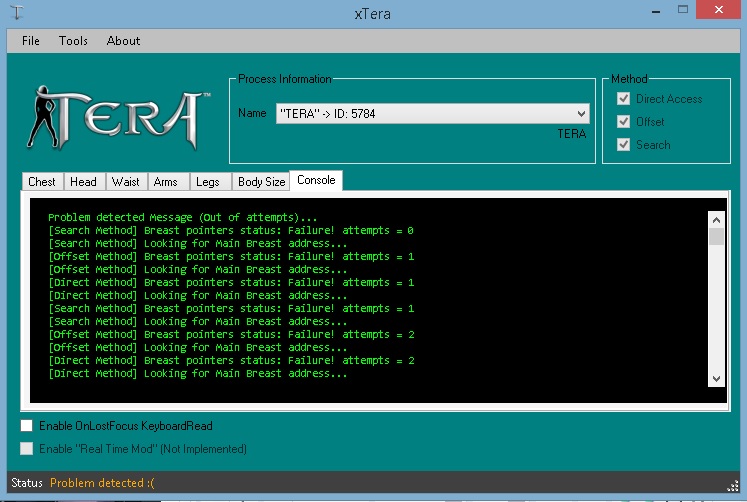The image size is (747, 502).
Task: Click the TERA logo image
Action: click(x=118, y=114)
